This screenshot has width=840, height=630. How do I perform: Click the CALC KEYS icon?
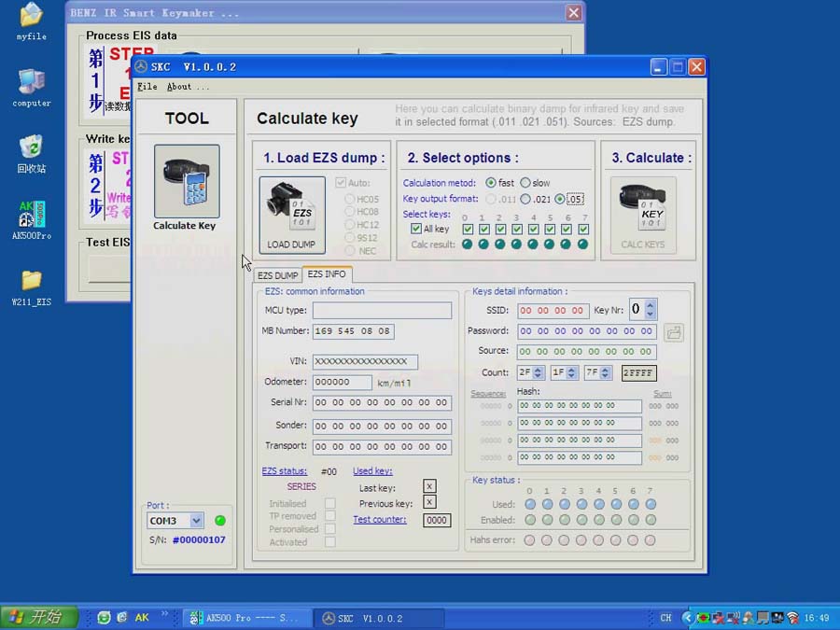click(643, 215)
